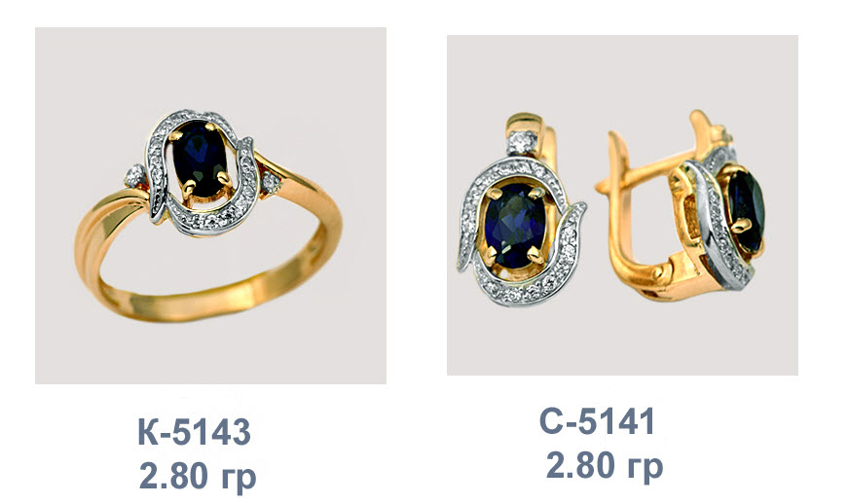
Task: Click the 2.80 гр weight under К-5143
Action: [198, 476]
